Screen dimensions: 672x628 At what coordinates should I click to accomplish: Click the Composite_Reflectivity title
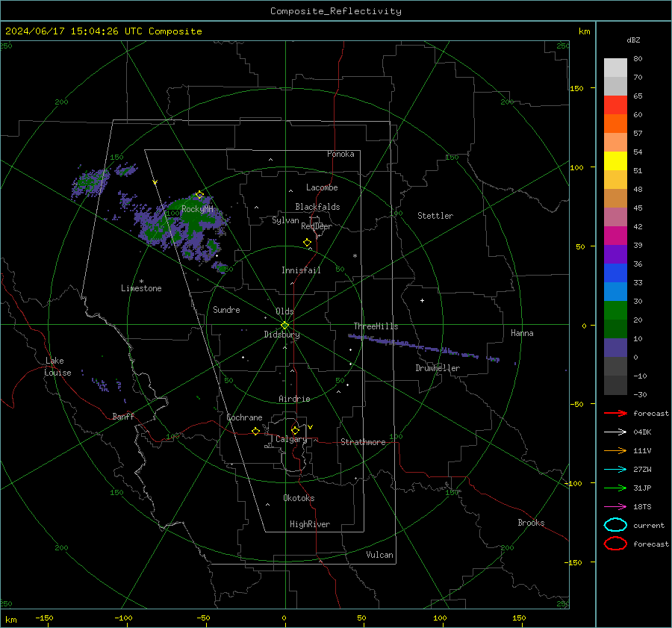click(x=336, y=11)
